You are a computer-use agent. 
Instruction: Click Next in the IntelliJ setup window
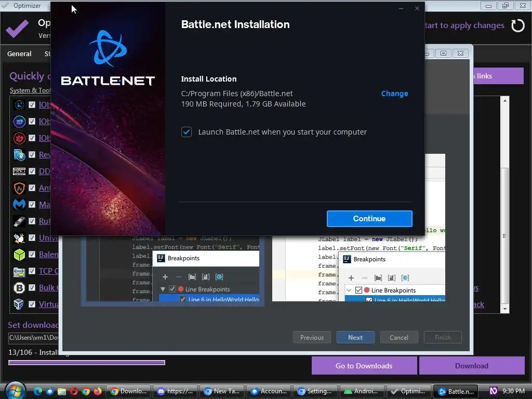(x=355, y=338)
